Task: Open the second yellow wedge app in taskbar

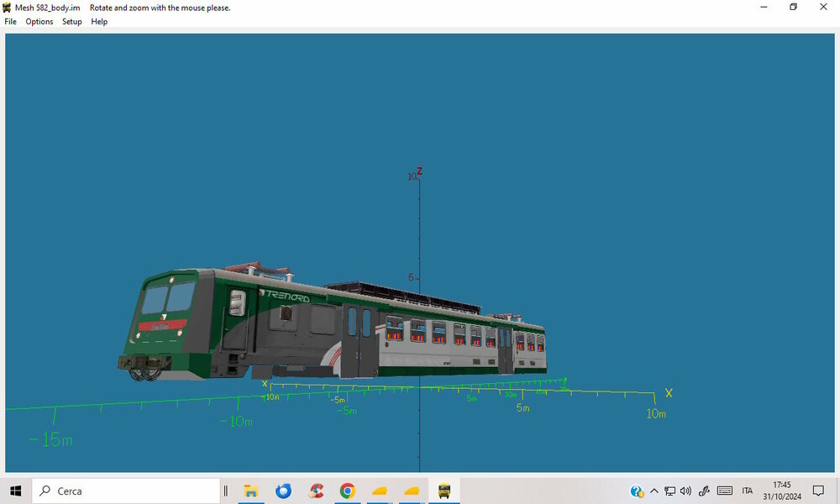Action: coord(412,491)
